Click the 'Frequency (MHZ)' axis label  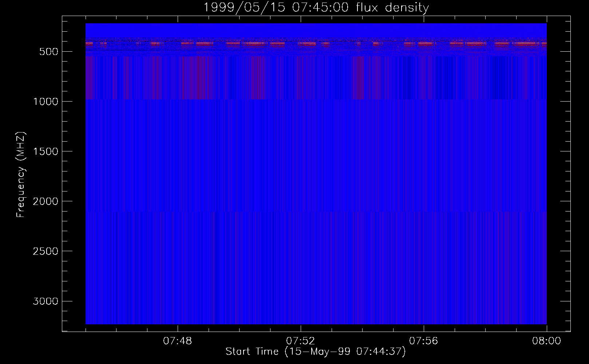21,175
